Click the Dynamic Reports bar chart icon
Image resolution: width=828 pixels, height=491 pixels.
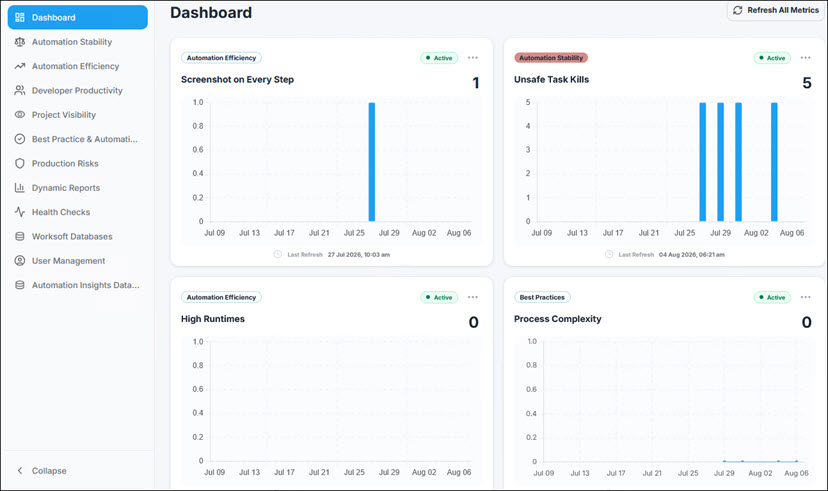click(20, 187)
